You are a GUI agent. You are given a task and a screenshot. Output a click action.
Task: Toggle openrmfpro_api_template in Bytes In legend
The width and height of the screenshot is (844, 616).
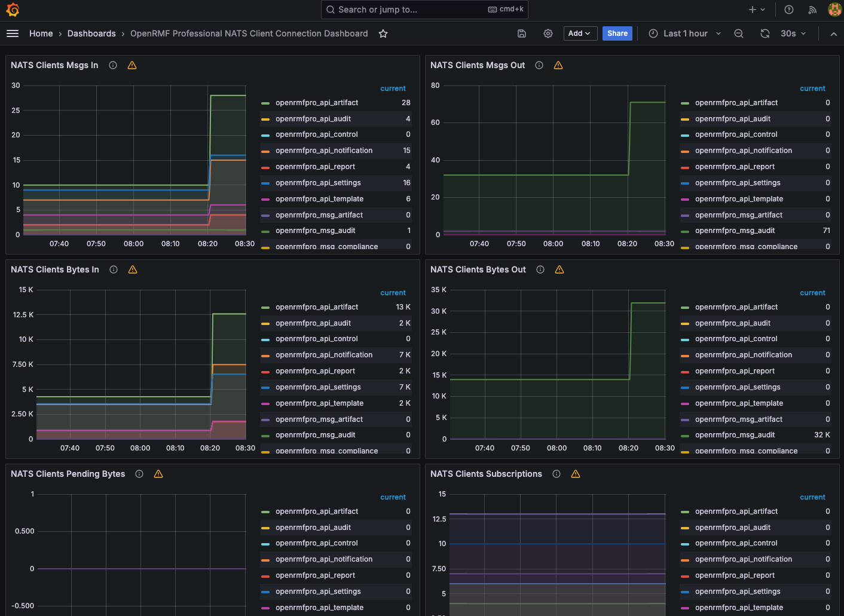319,403
